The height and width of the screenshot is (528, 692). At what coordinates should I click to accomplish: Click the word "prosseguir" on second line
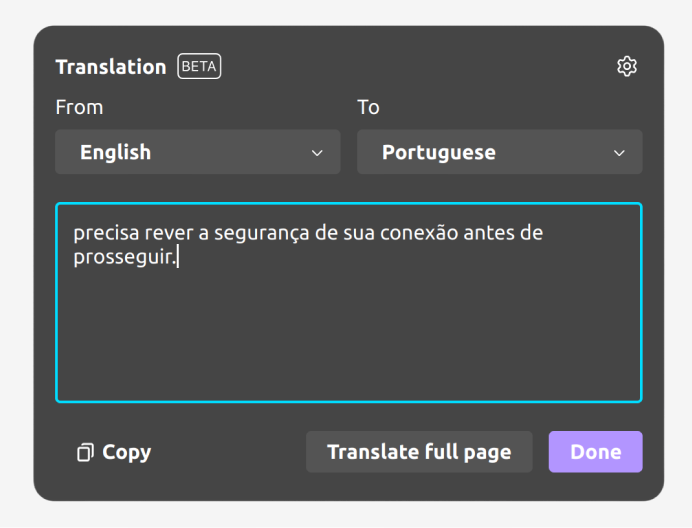coord(123,257)
